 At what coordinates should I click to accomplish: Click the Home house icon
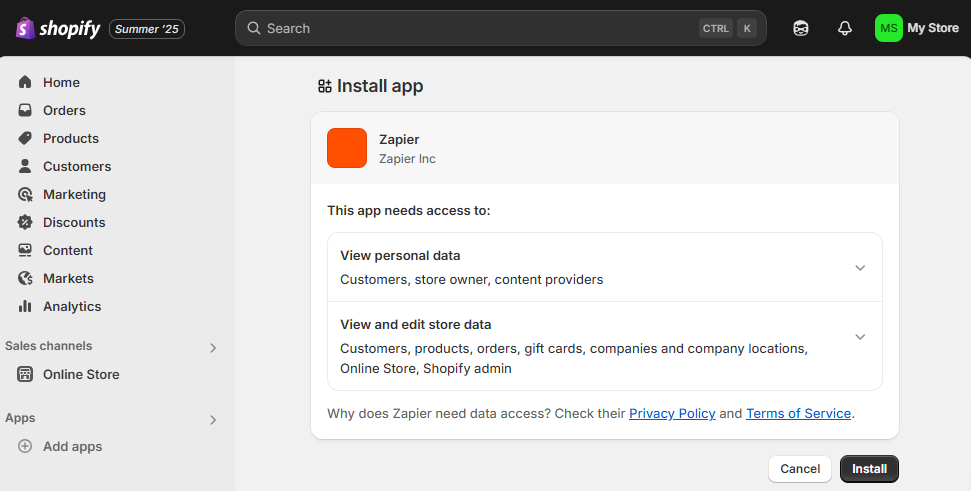pos(25,82)
